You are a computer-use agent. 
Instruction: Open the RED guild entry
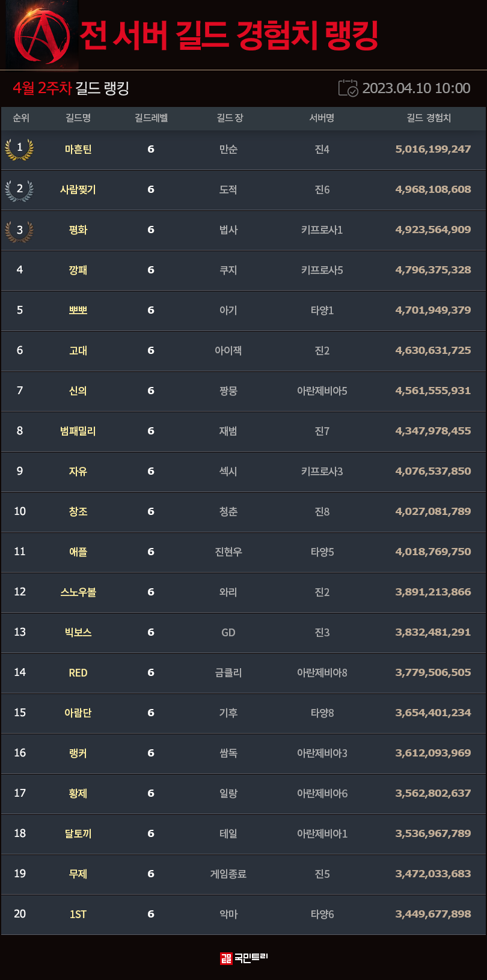pos(78,673)
